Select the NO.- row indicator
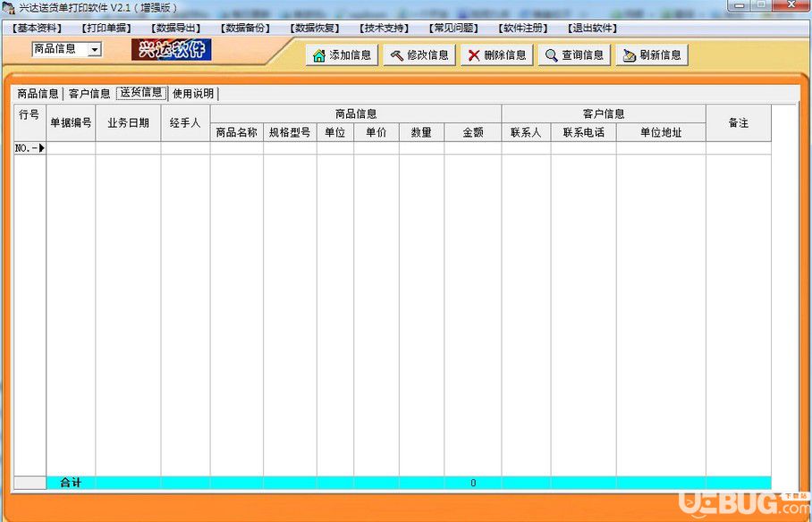Screen dimensions: 812x522 [x=30, y=148]
